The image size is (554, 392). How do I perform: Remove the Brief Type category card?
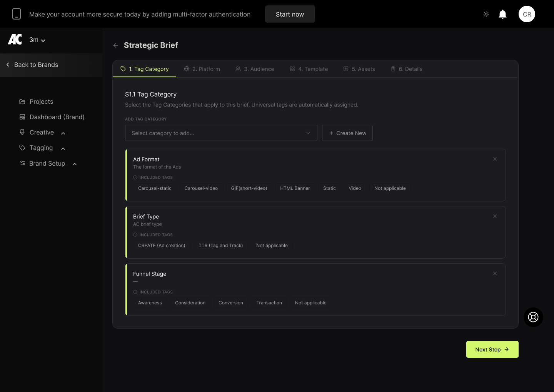(495, 216)
